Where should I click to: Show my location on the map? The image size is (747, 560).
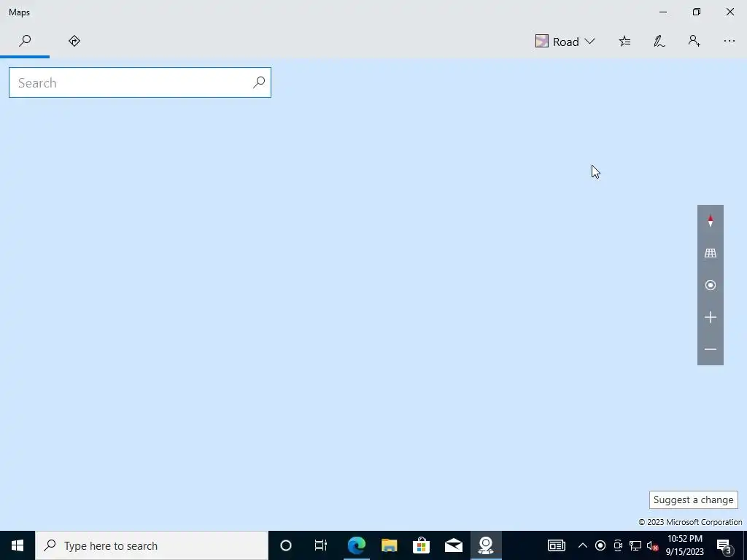pos(711,285)
